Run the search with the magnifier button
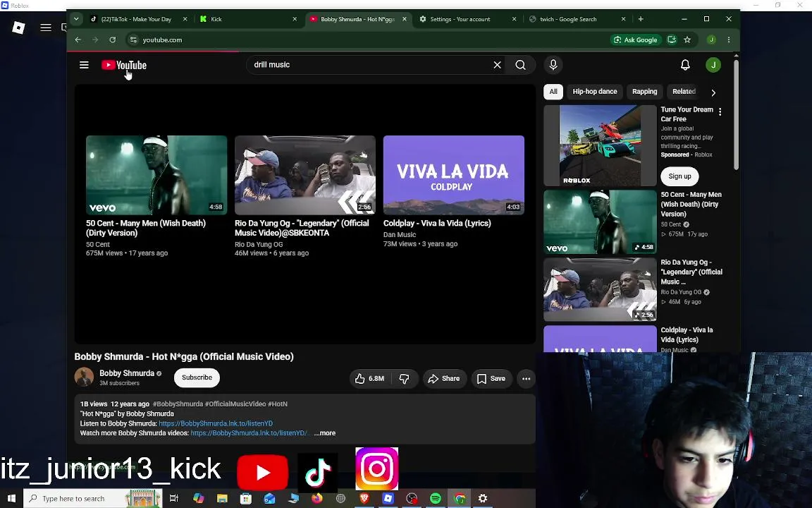812x508 pixels. [520, 65]
